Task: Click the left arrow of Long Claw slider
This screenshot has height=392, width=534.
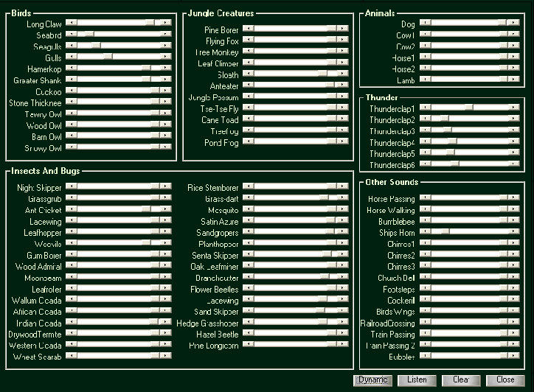Action: (x=72, y=22)
